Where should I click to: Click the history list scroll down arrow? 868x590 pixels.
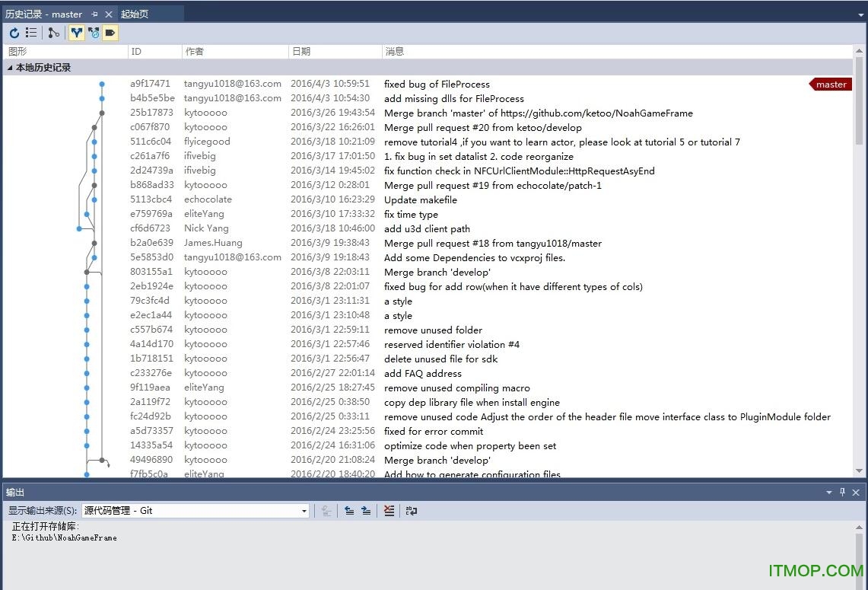click(859, 471)
